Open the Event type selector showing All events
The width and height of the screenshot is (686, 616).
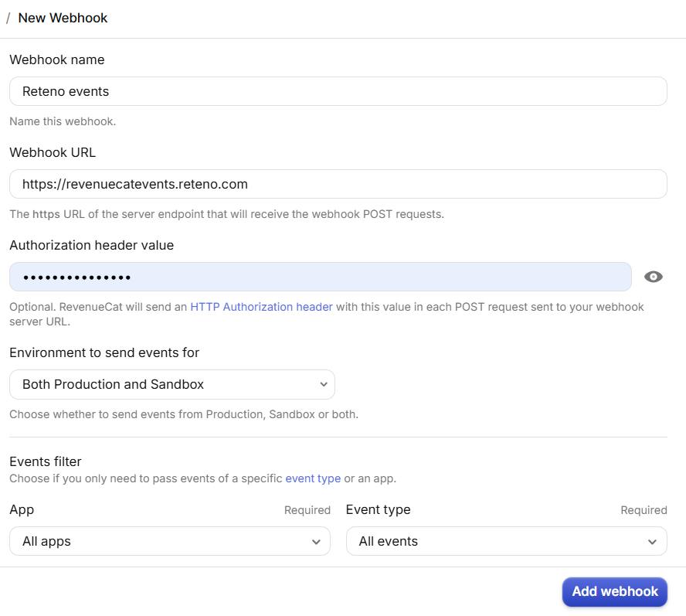[x=506, y=541]
